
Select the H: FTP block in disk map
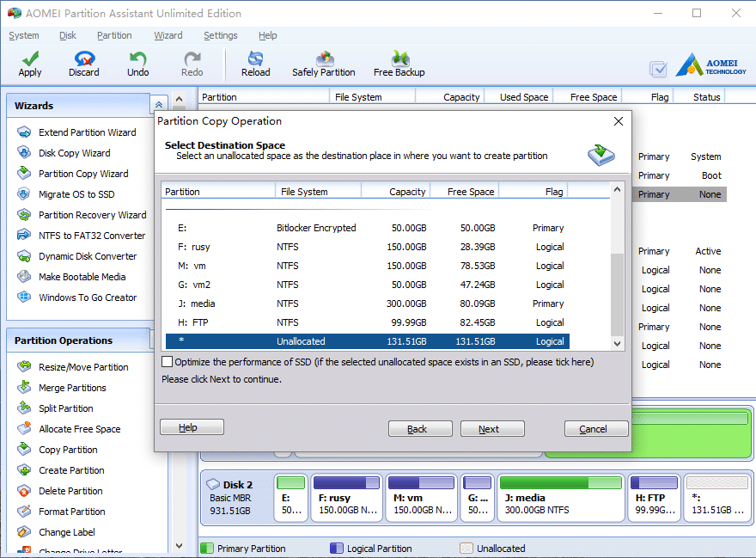[655, 498]
